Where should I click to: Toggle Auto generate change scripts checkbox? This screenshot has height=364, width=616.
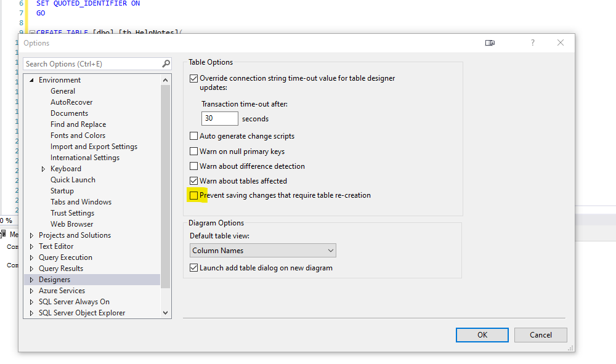(194, 136)
